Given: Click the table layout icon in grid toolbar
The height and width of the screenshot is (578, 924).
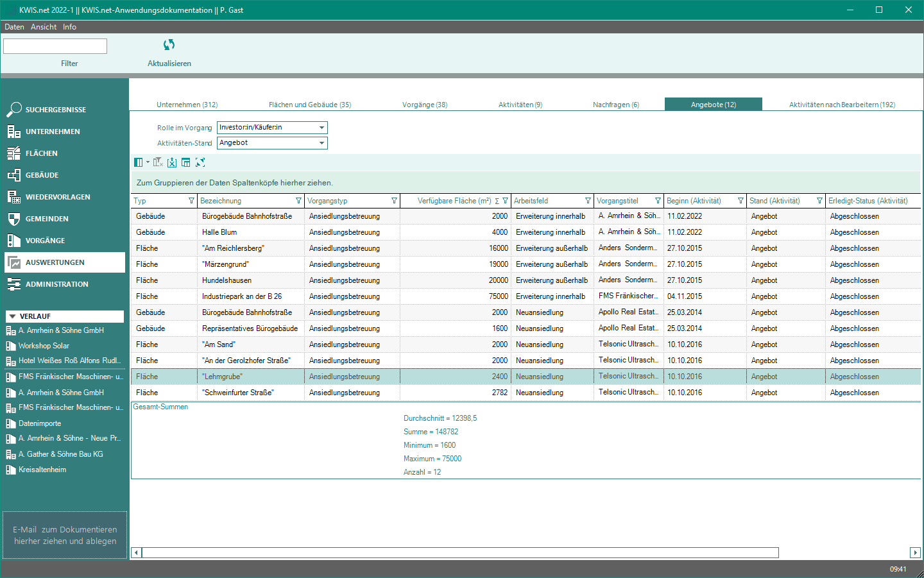Looking at the screenshot, I should coord(185,162).
